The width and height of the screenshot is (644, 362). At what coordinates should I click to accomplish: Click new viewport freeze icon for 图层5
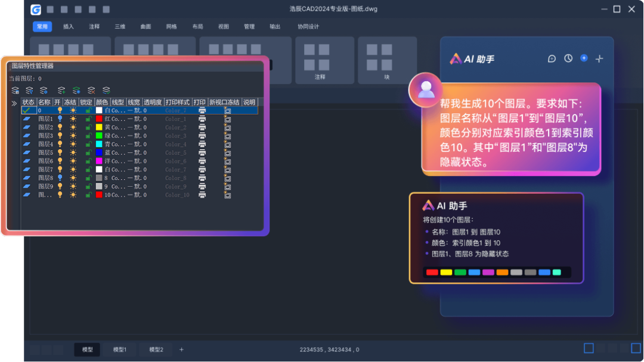[227, 153]
